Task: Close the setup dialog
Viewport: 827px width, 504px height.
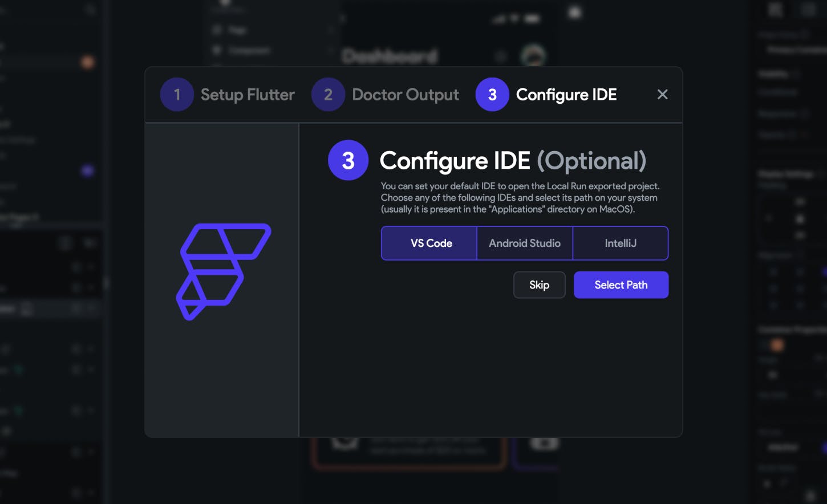Action: point(662,95)
